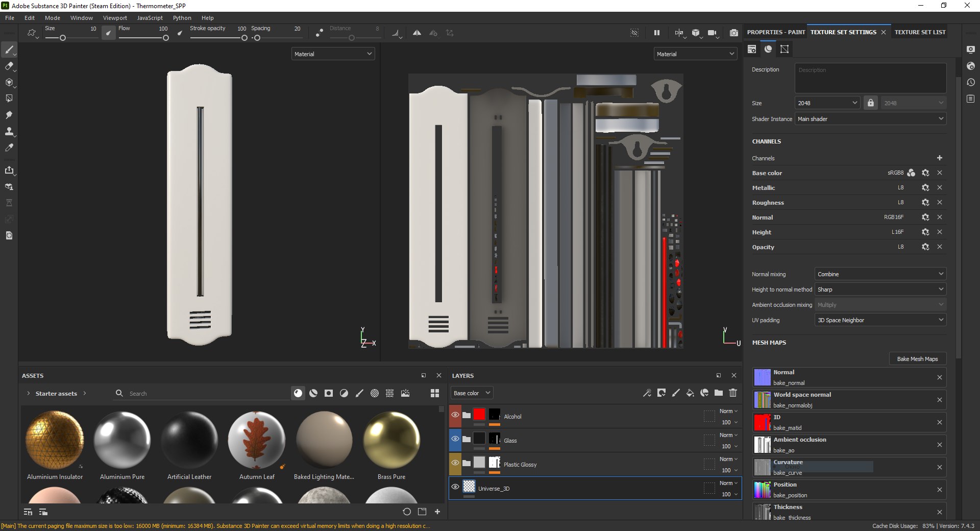Filter assets by alphas
980x531 pixels.
point(375,393)
